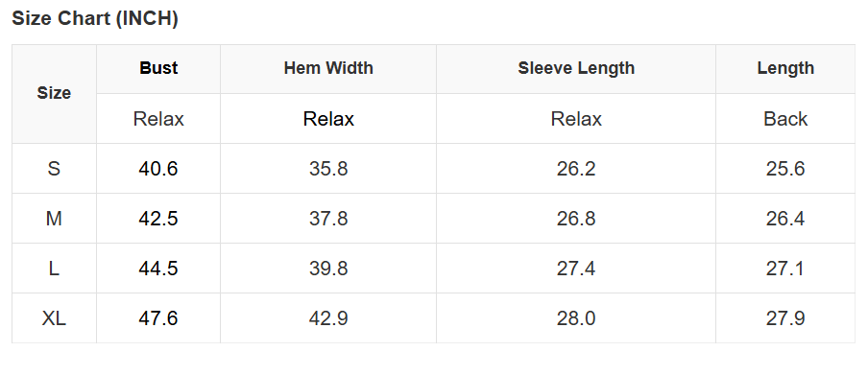The height and width of the screenshot is (375, 868).
Task: Select the 28.0 sleeve length cell
Action: click(576, 318)
